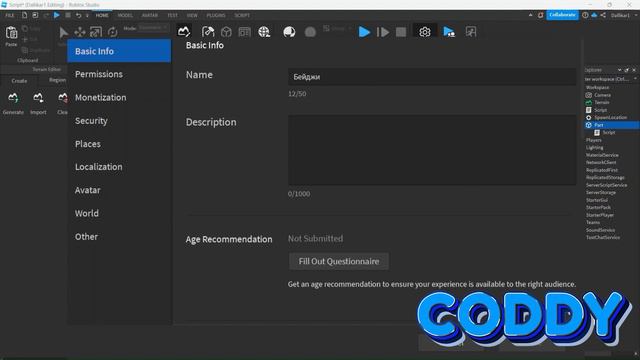This screenshot has width=640, height=360.
Task: Select the Region tab in the Terrain Editor
Action: coord(58,80)
